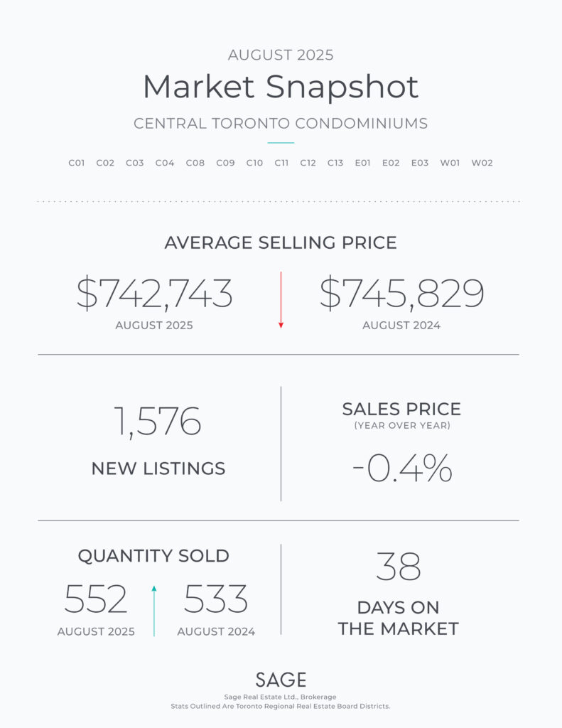Select district code E01
Image resolution: width=562 pixels, height=728 pixels.
click(362, 163)
